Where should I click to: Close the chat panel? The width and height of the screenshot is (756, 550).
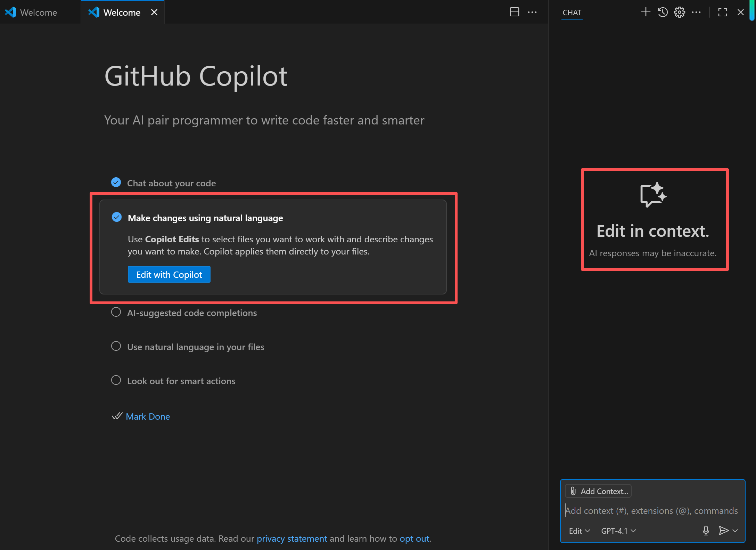click(x=741, y=12)
